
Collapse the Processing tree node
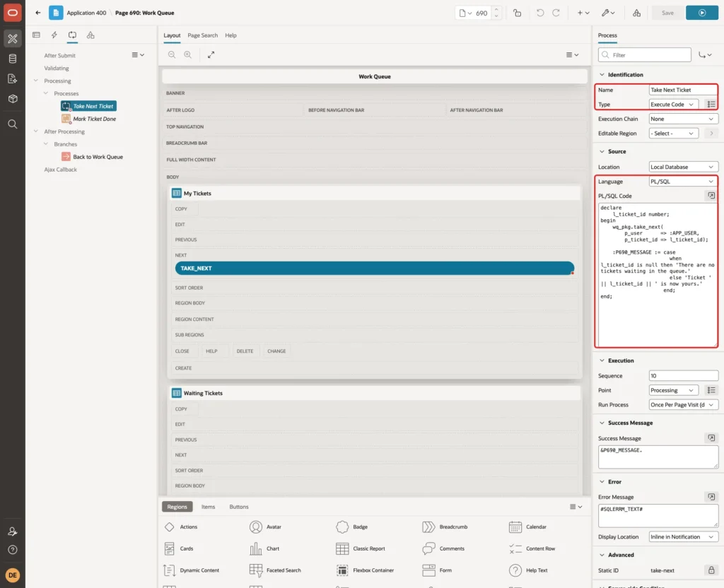tap(36, 81)
